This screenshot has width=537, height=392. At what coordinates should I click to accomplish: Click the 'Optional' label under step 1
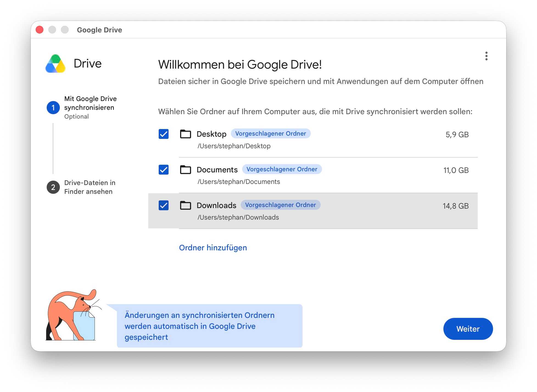76,117
